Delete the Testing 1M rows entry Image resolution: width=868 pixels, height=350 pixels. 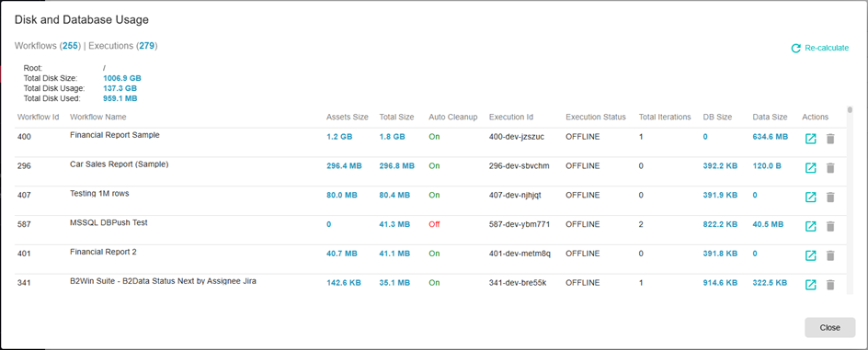829,197
